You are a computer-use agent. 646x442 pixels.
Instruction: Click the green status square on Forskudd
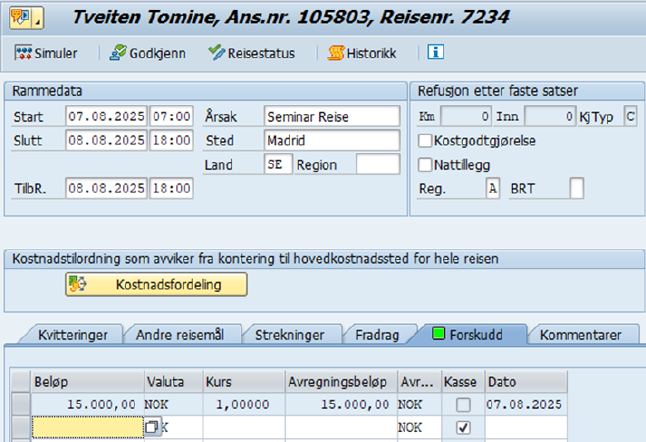tap(438, 334)
